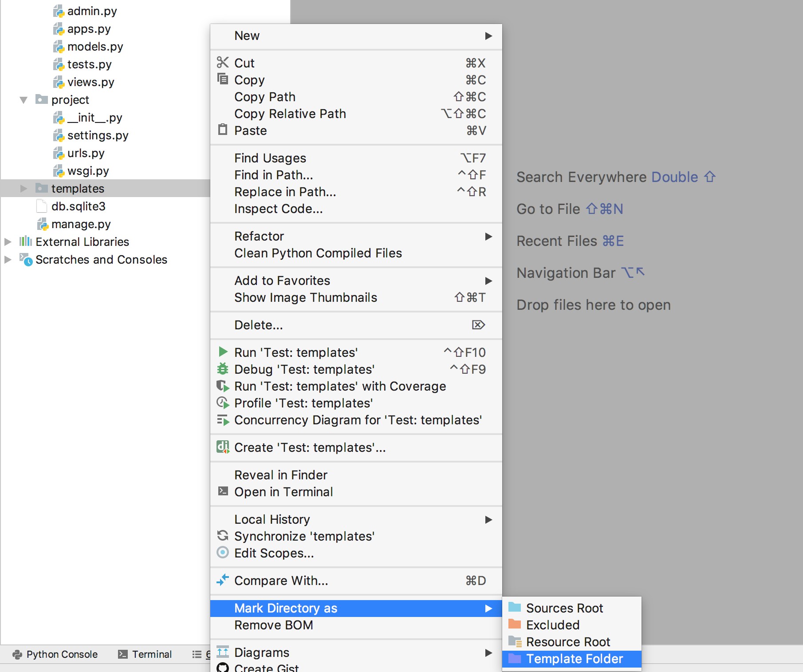
Task: Click the Cut scissors icon
Action: (x=223, y=63)
